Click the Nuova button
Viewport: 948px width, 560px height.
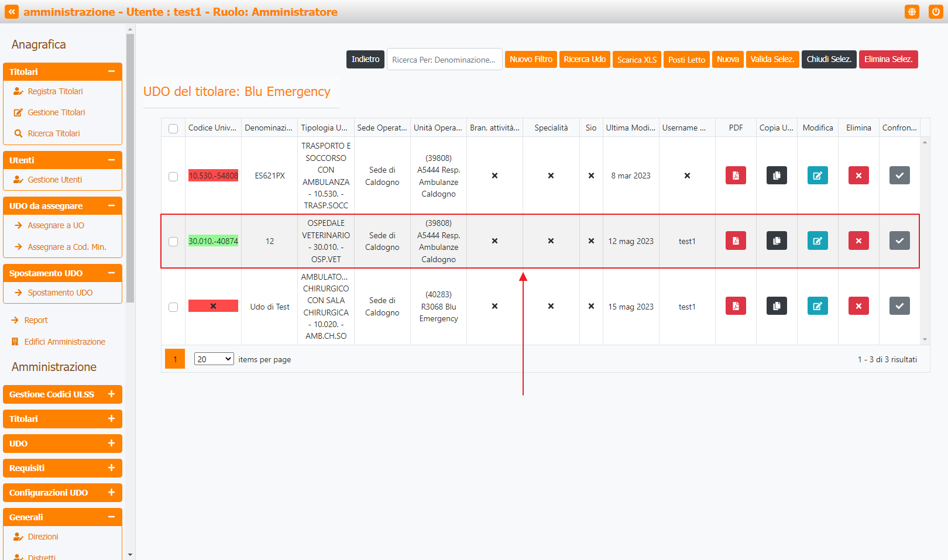tap(728, 59)
